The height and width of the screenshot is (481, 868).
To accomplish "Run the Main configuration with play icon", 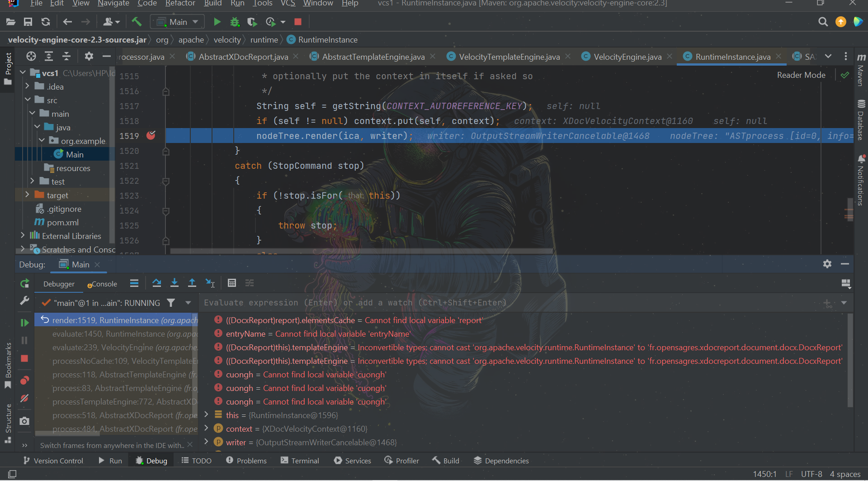I will pyautogui.click(x=217, y=22).
